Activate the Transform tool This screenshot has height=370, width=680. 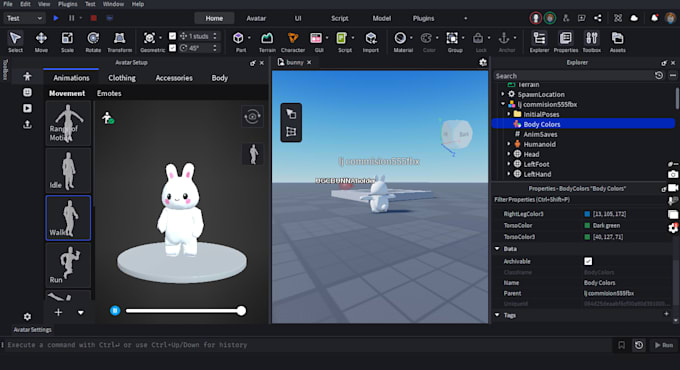pos(119,42)
